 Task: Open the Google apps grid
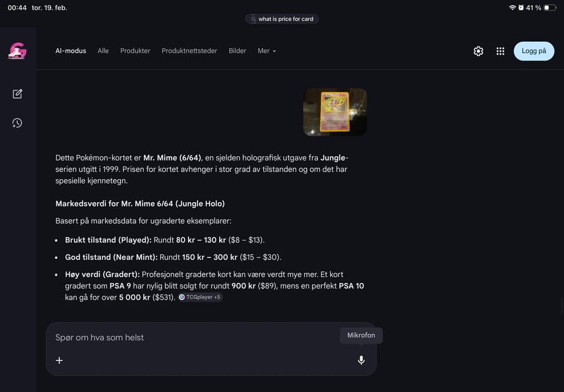(501, 51)
